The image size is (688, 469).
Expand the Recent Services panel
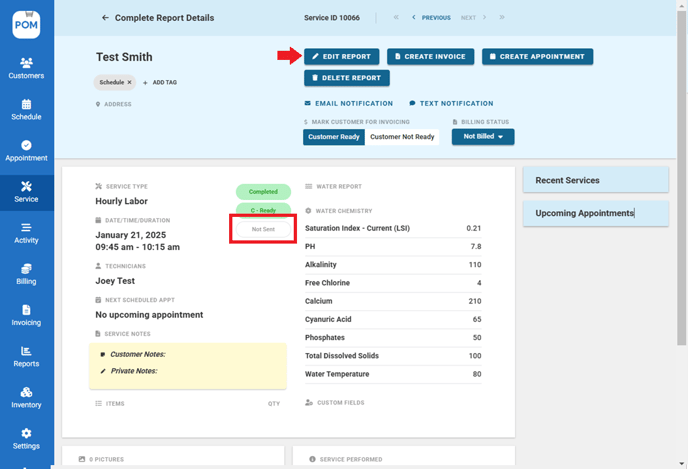point(595,180)
